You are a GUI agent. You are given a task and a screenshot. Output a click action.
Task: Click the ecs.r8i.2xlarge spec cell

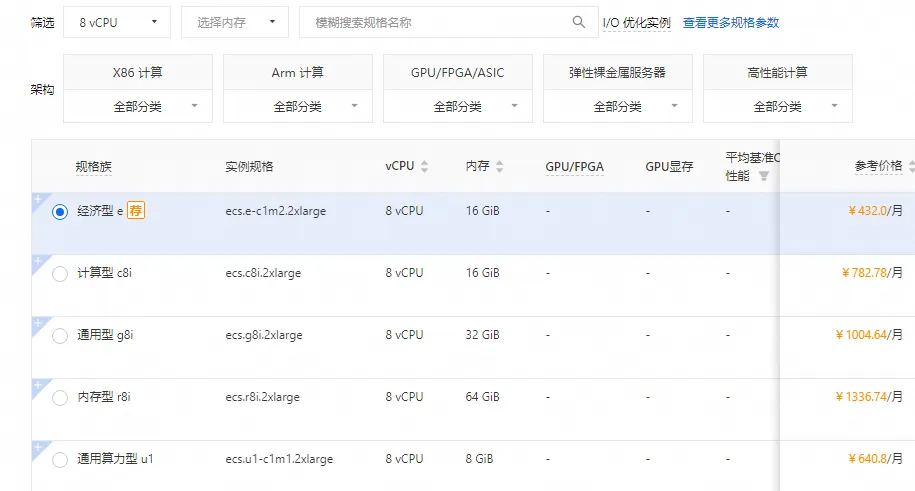[x=263, y=396]
